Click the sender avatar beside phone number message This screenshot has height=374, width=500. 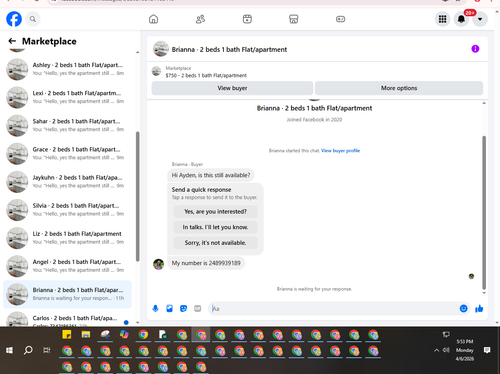pos(158,264)
